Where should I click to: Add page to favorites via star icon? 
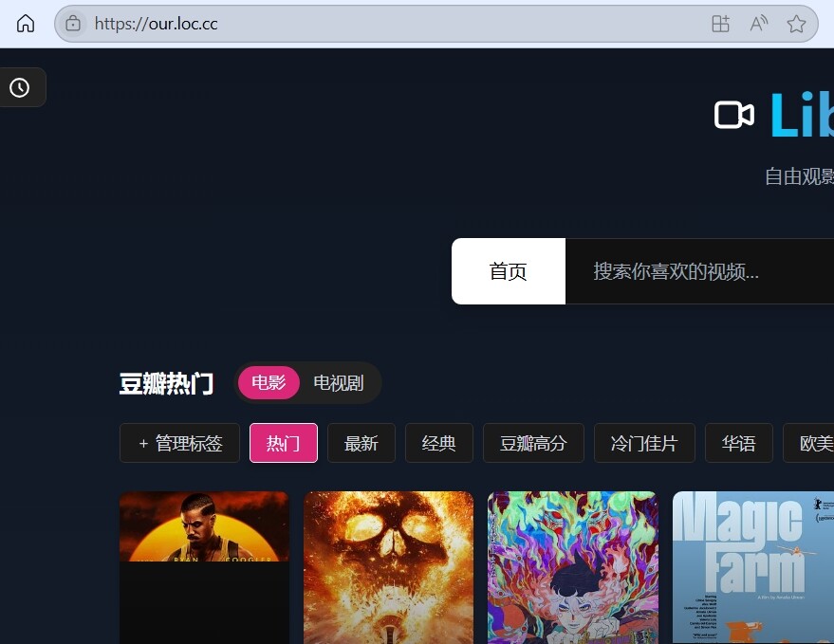[x=796, y=24]
